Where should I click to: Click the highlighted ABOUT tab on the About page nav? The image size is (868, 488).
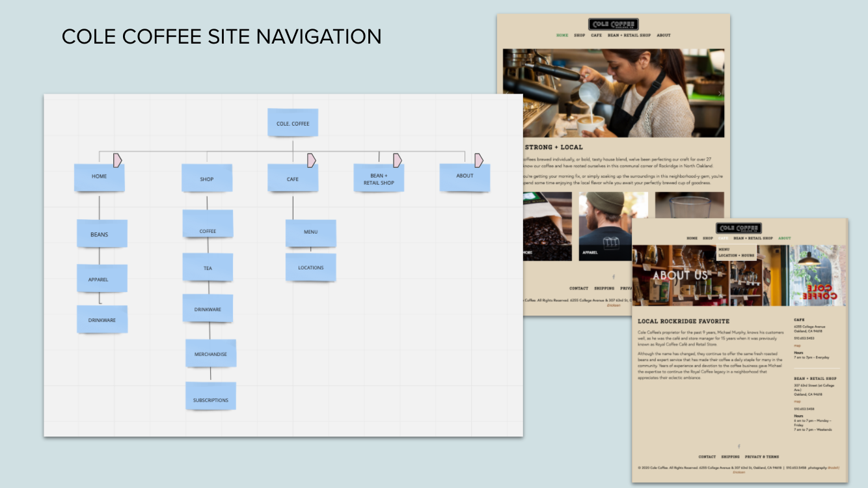pyautogui.click(x=785, y=238)
